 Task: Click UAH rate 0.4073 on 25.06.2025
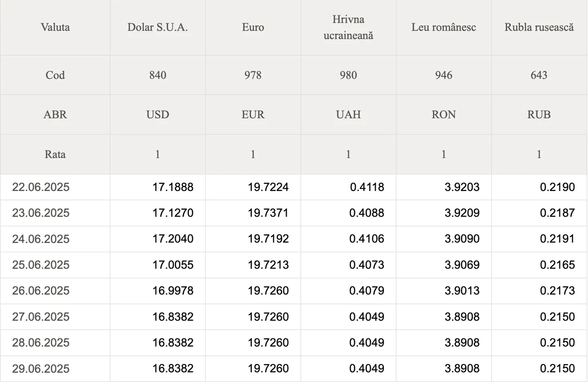click(x=366, y=265)
